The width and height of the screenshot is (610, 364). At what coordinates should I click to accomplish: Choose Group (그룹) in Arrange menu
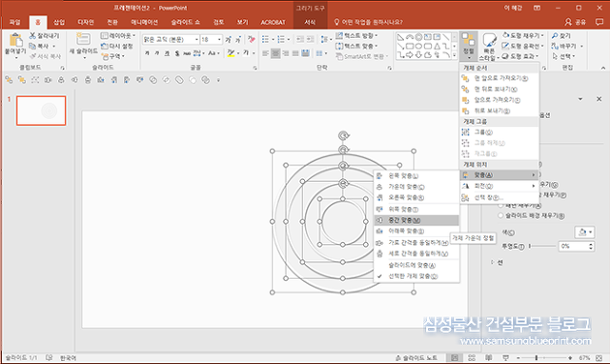tap(500, 133)
